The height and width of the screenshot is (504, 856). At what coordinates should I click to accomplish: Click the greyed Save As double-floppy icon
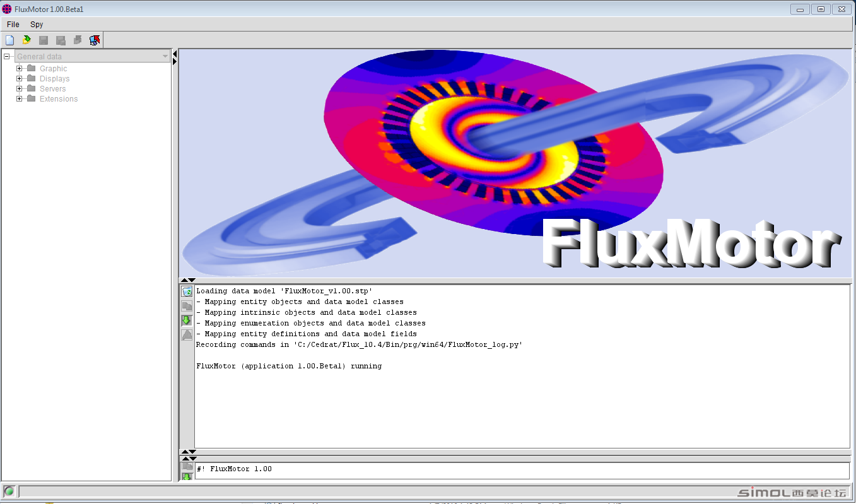tap(61, 40)
